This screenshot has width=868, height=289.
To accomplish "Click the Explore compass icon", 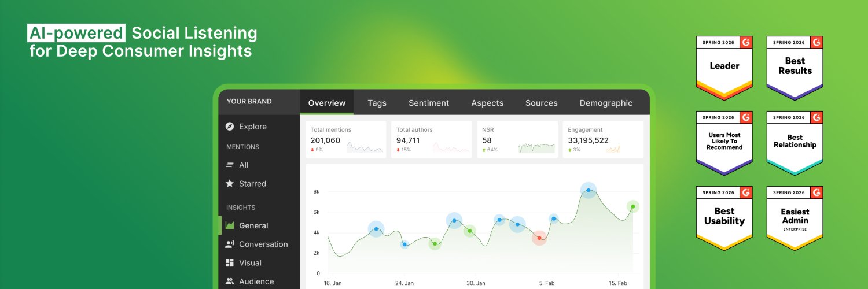I will (230, 127).
